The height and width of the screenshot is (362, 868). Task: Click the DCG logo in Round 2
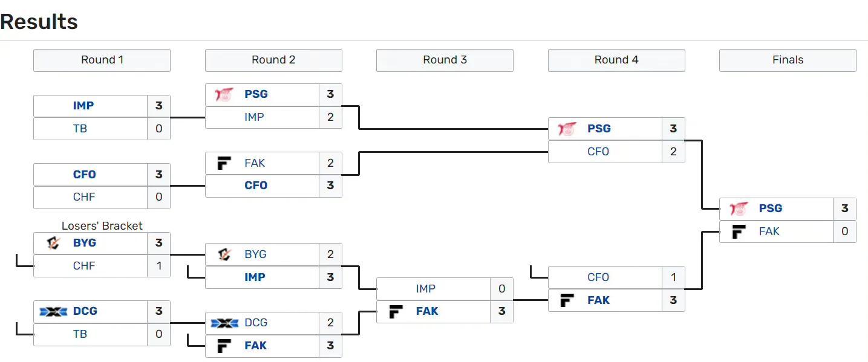point(224,323)
